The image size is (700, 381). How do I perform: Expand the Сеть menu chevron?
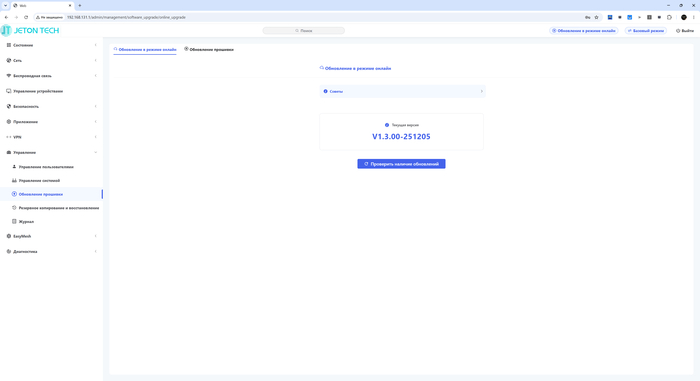pyautogui.click(x=96, y=60)
